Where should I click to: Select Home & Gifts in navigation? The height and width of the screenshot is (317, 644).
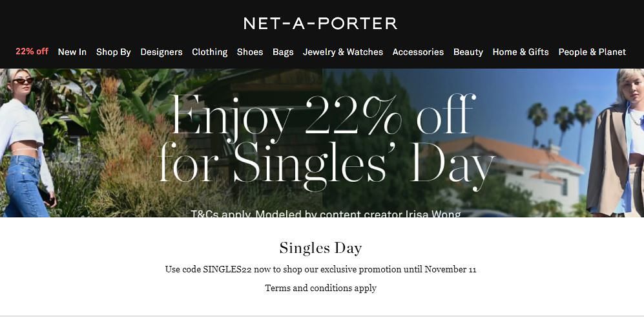520,52
